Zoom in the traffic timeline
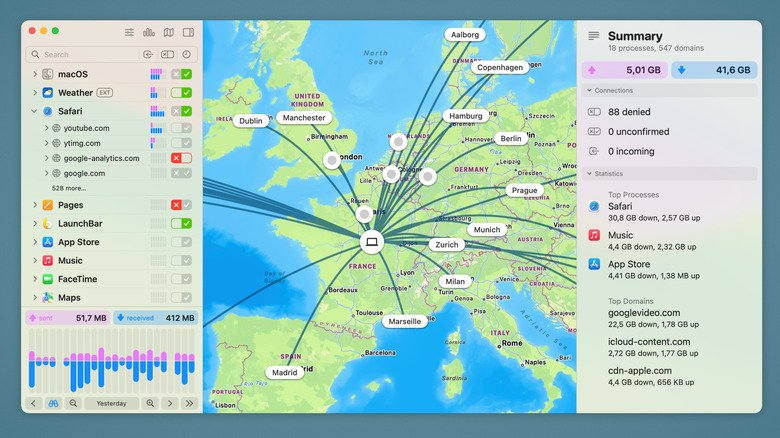 pyautogui.click(x=150, y=403)
